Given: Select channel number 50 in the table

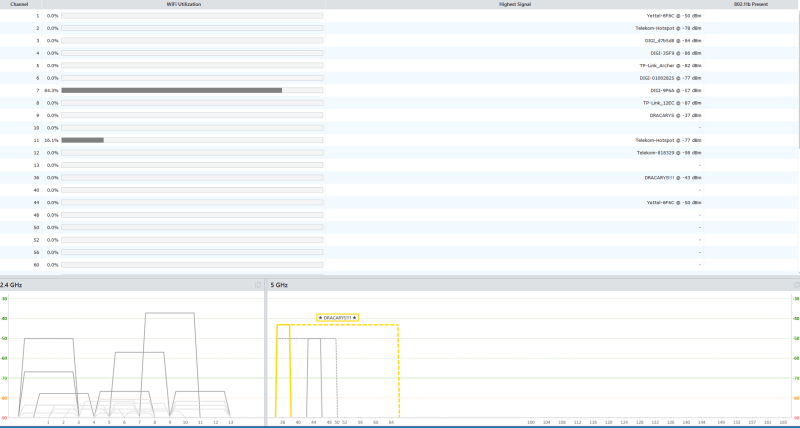Looking at the screenshot, I should pos(36,228).
